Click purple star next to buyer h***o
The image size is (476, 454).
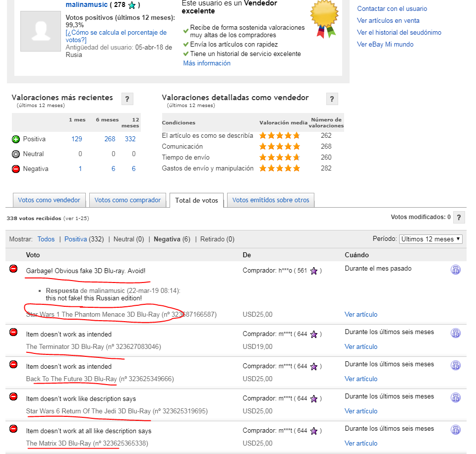pyautogui.click(x=314, y=271)
